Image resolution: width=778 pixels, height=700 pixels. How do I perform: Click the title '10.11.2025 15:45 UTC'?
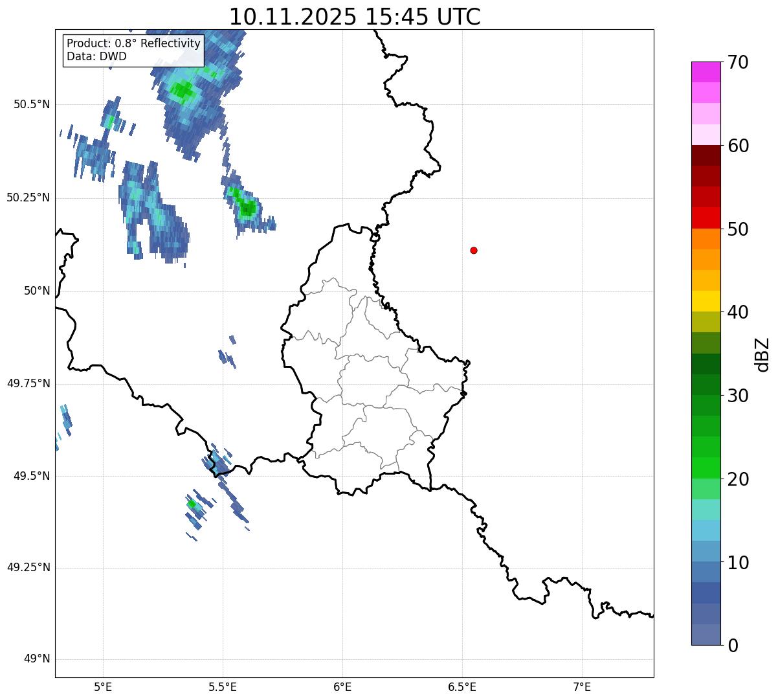[x=355, y=16]
